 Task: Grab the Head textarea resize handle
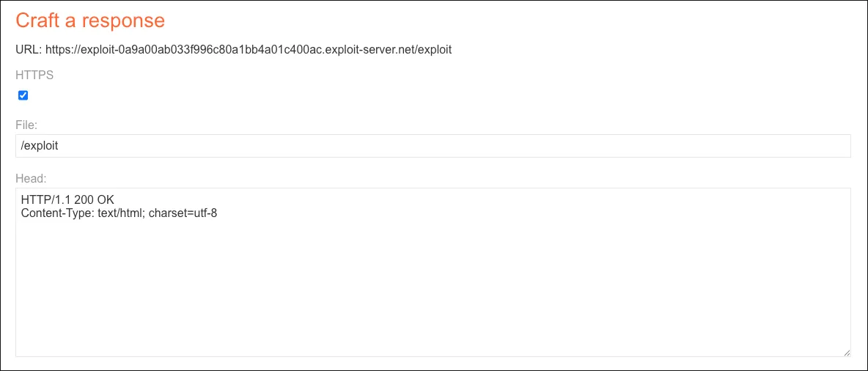point(847,353)
